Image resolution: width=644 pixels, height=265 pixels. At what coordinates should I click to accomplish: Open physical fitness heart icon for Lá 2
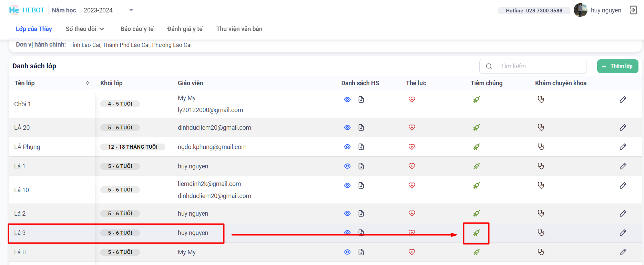click(411, 214)
